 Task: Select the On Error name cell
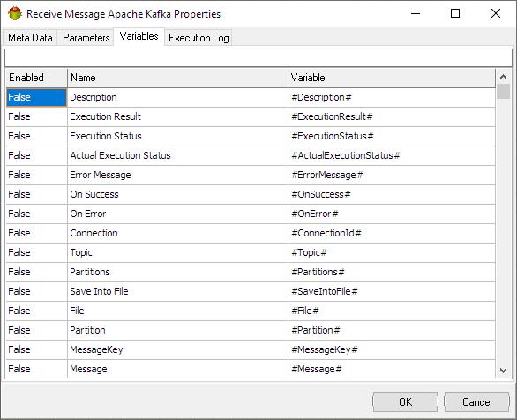[x=177, y=214]
